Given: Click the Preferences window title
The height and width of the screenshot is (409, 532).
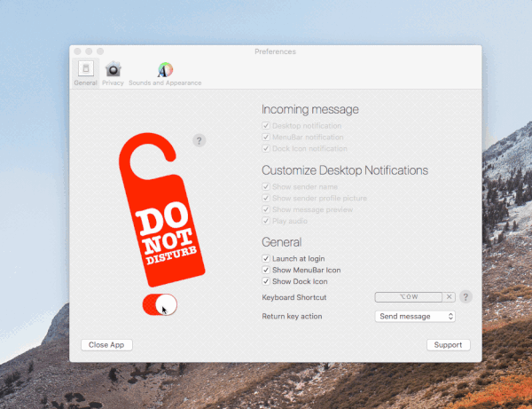Looking at the screenshot, I should click(275, 51).
